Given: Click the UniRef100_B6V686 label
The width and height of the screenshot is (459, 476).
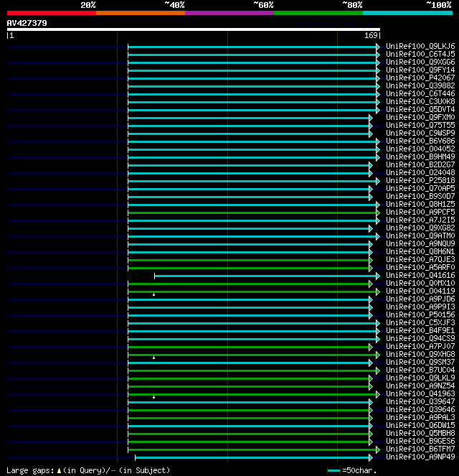Looking at the screenshot, I should tap(420, 141).
